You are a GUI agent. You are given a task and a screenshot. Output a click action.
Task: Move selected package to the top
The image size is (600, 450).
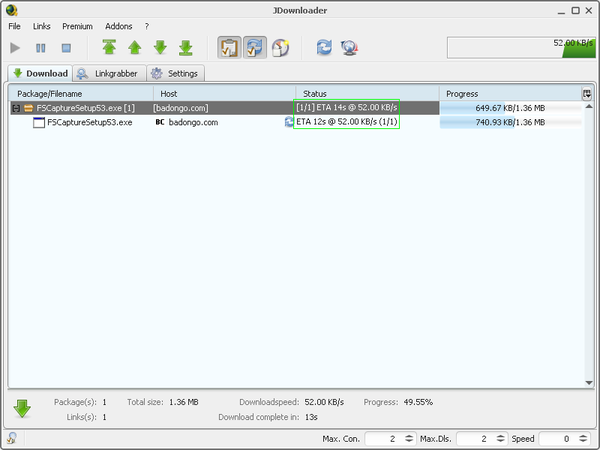(x=109, y=48)
